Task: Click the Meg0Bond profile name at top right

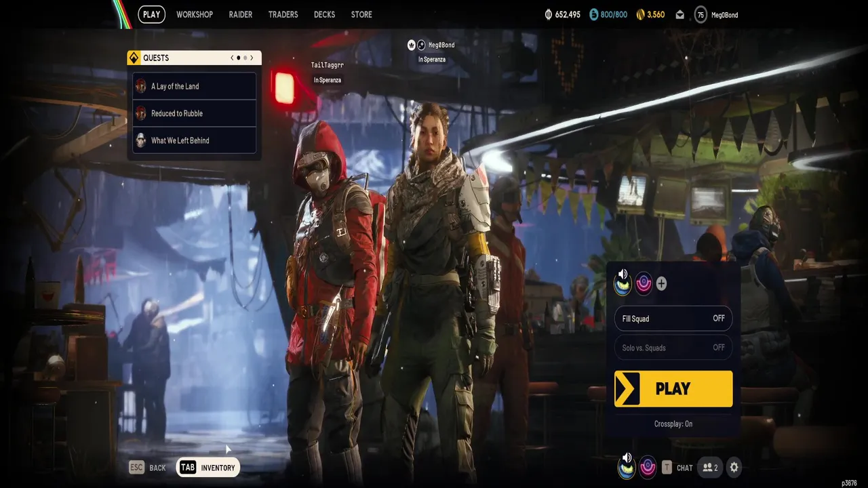Action: point(726,15)
